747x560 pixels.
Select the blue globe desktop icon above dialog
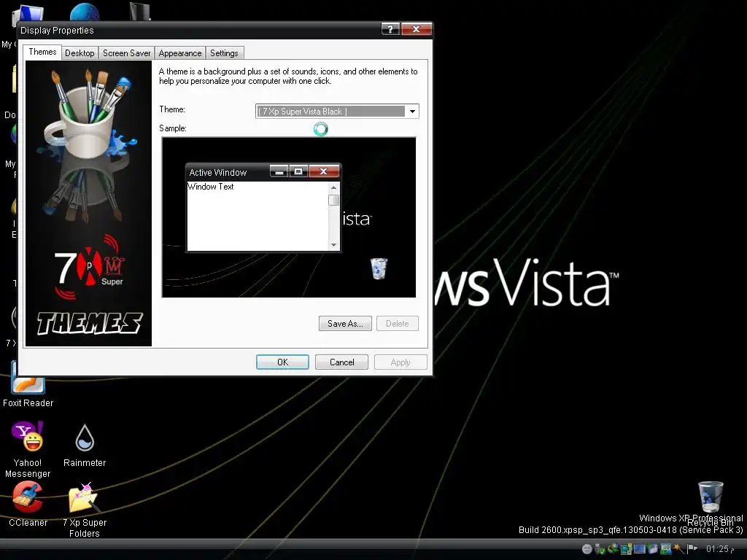(85, 12)
